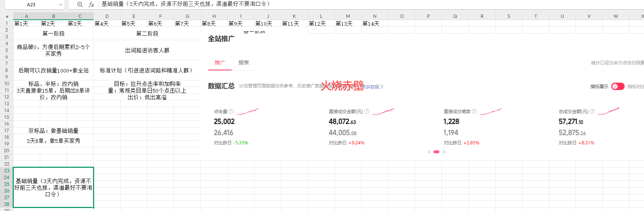Viewport: 644px width, 211px height.
Task: Click the 指标对比 label
Action: pyautogui.click(x=635, y=86)
